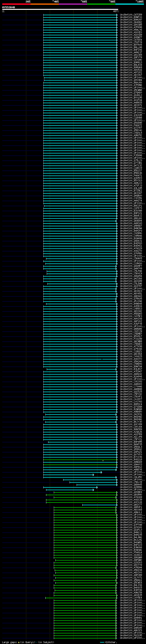The width and height of the screenshot is (146, 644).
Task: Select label UniRef100_A8BEY6
Action: point(131,469)
